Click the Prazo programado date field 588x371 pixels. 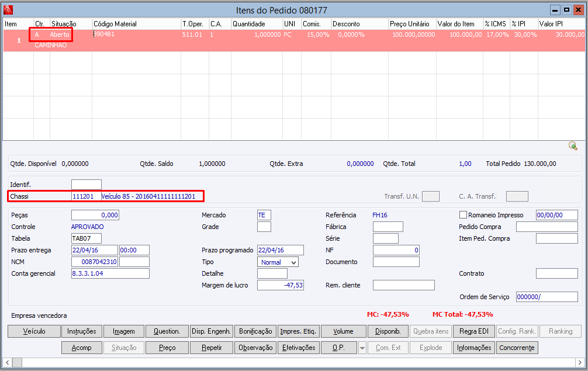click(281, 250)
